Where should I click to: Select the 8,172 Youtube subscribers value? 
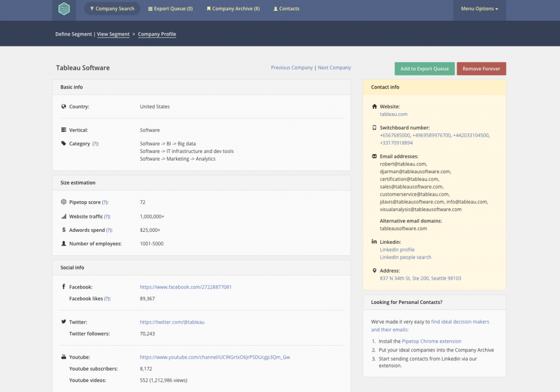145,368
